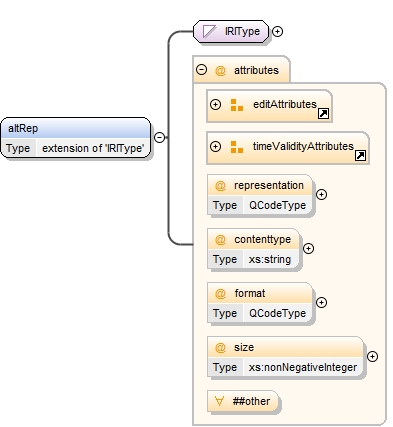Viewport: 393px width, 427px height.
Task: Select the format attribute name
Action: point(250,293)
